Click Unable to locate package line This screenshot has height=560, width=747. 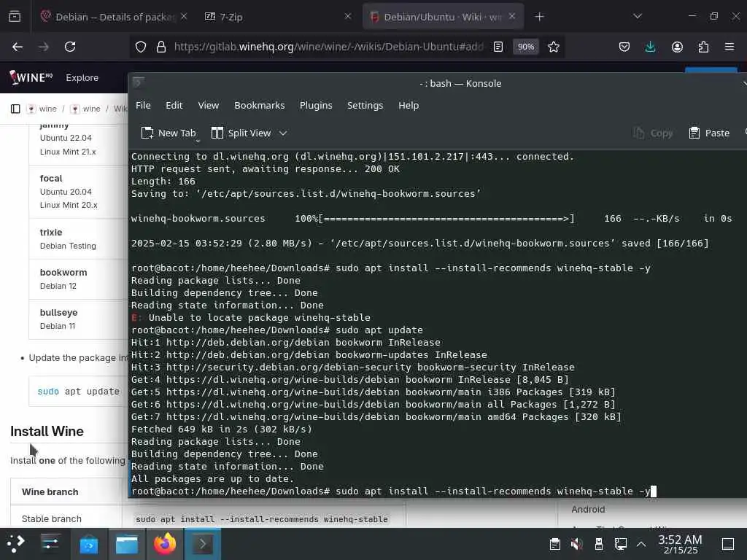pyautogui.click(x=251, y=318)
